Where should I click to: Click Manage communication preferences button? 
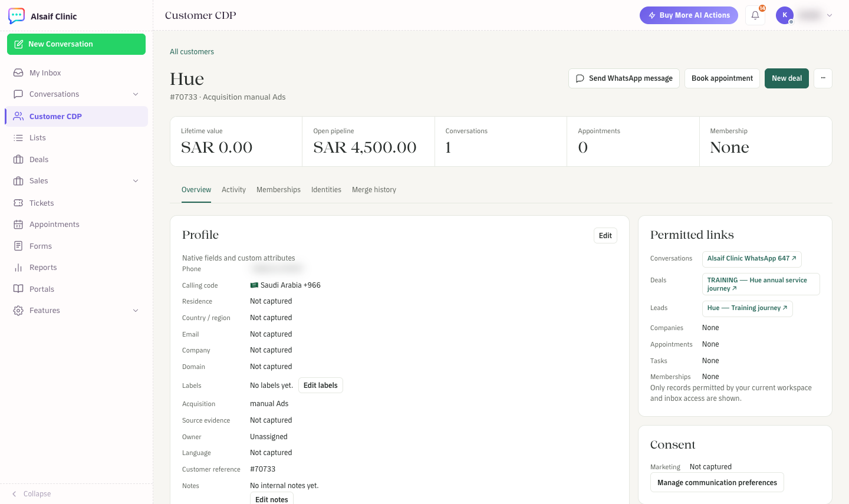click(x=717, y=482)
